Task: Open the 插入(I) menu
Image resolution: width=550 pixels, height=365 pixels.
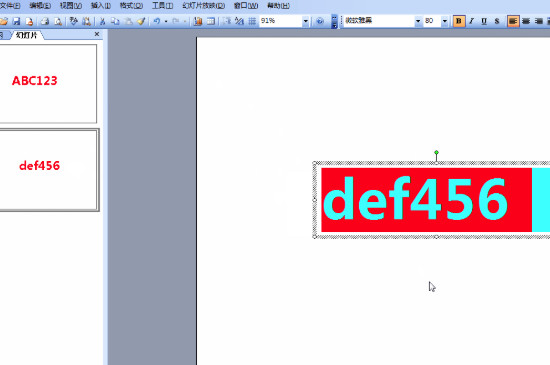Action: [x=101, y=6]
